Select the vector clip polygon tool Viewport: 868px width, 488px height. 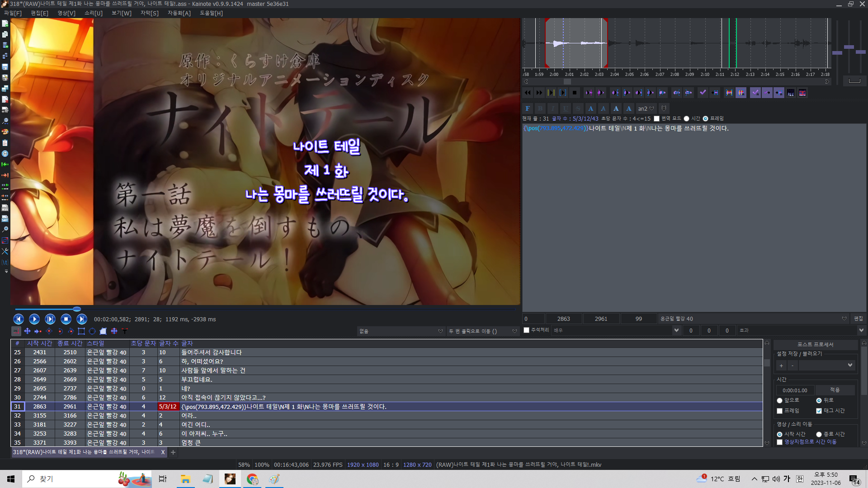click(x=103, y=331)
